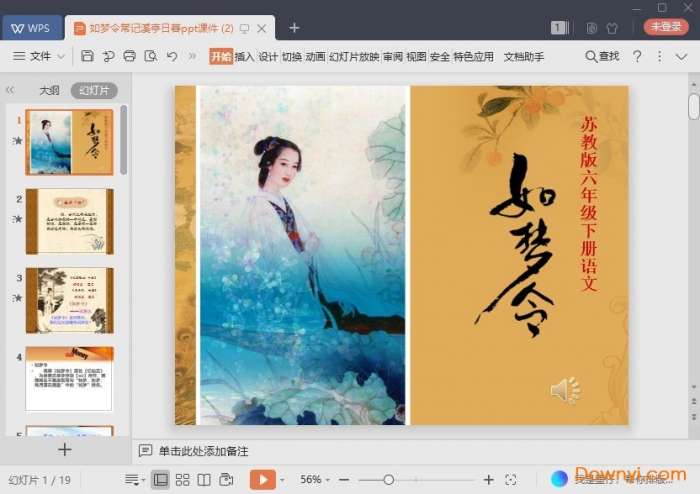Image resolution: width=700 pixels, height=494 pixels.
Task: Collapse the slide panel double arrow
Action: click(x=10, y=91)
